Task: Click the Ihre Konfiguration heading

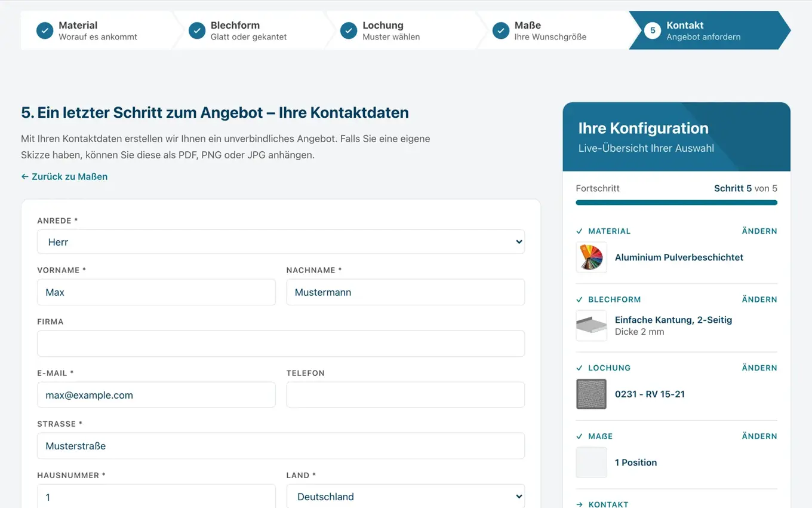Action: (644, 128)
